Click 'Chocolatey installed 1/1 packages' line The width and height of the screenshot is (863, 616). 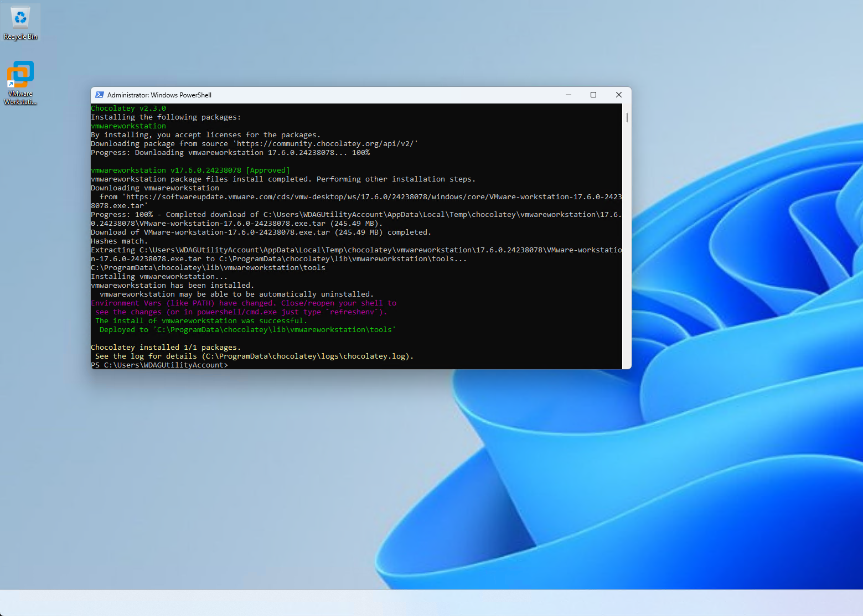[x=166, y=348]
